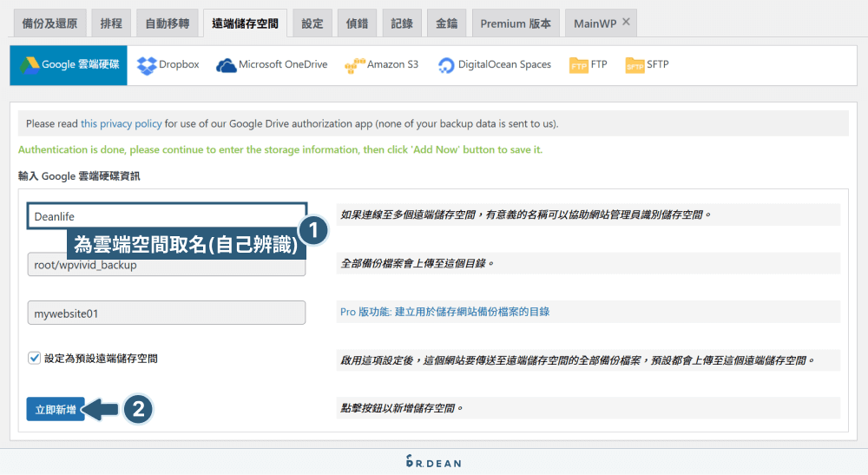The image size is (868, 475).
Task: Select Google 雲端硬碟 storage label
Action: click(x=80, y=64)
